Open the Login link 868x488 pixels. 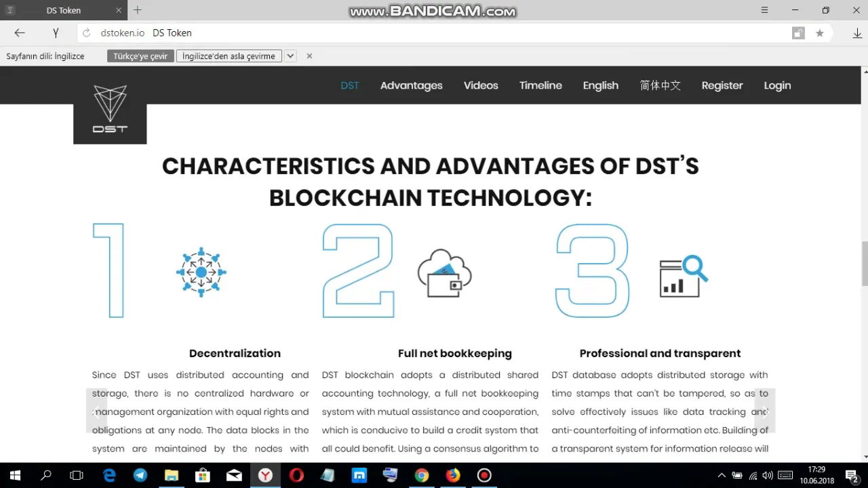point(777,85)
